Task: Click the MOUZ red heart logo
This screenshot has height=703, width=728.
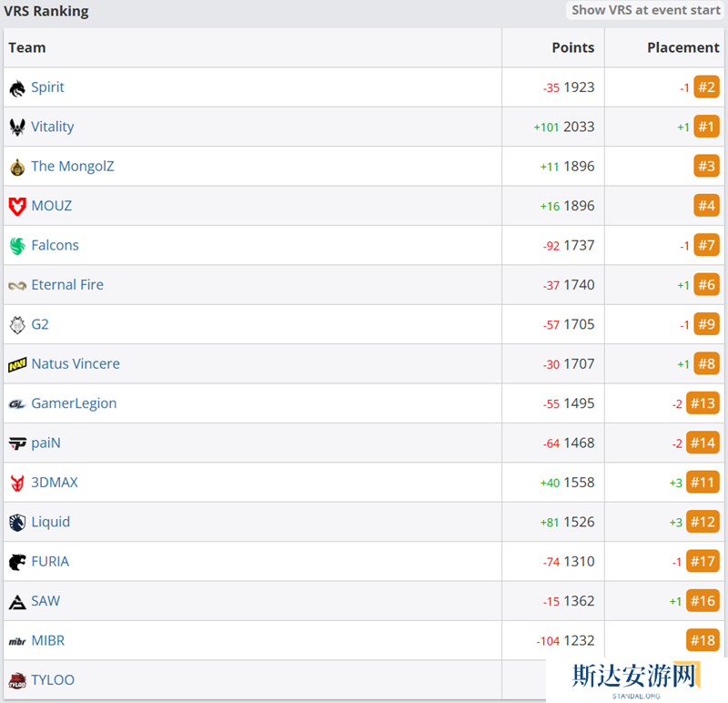Action: 17,207
